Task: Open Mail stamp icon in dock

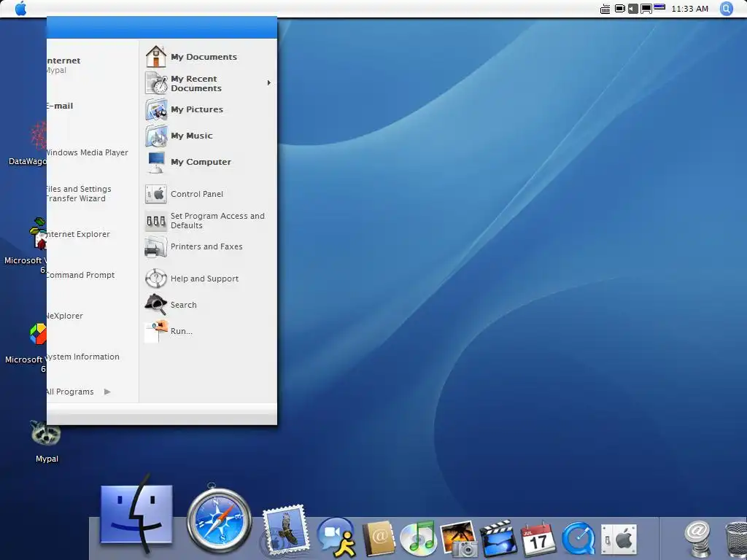Action: click(x=285, y=529)
